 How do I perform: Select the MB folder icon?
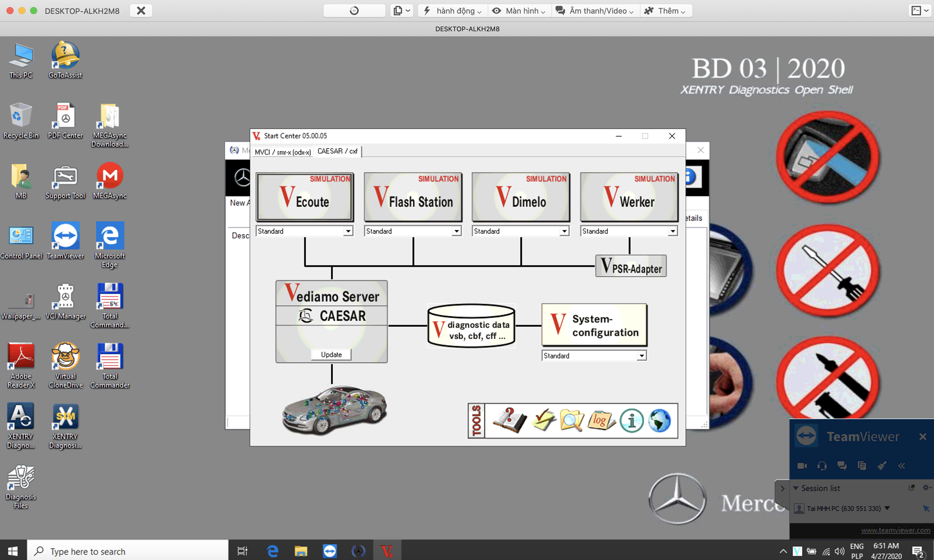(21, 181)
